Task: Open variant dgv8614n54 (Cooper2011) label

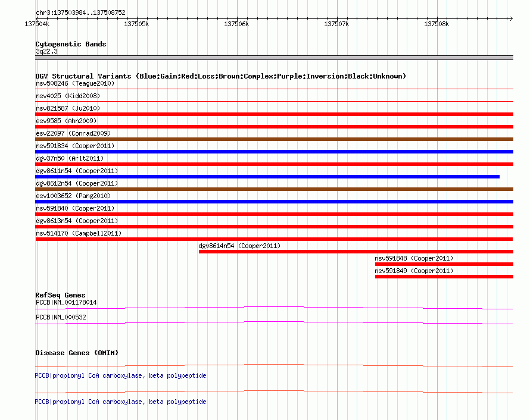Action: pos(239,246)
